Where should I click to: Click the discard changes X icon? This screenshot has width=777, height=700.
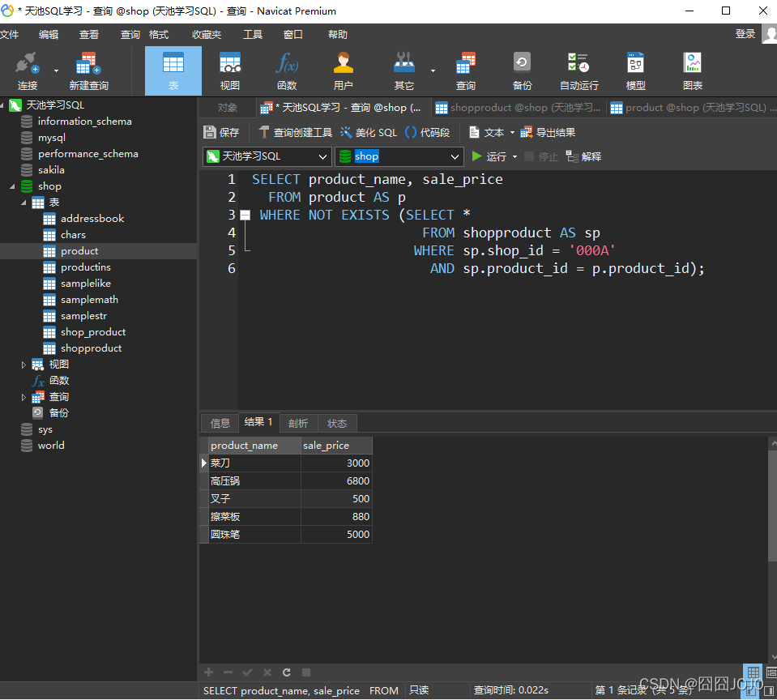[267, 672]
